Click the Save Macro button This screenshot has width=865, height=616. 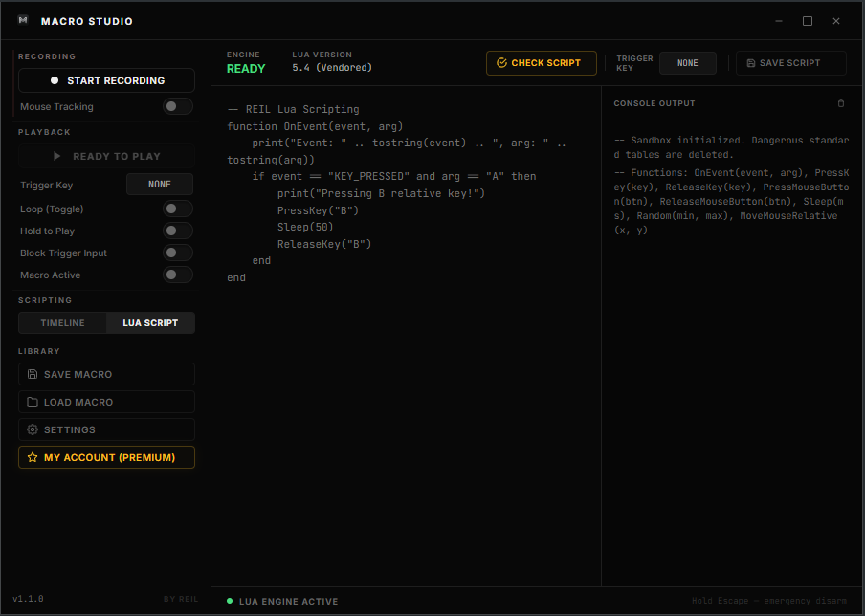[x=106, y=374]
